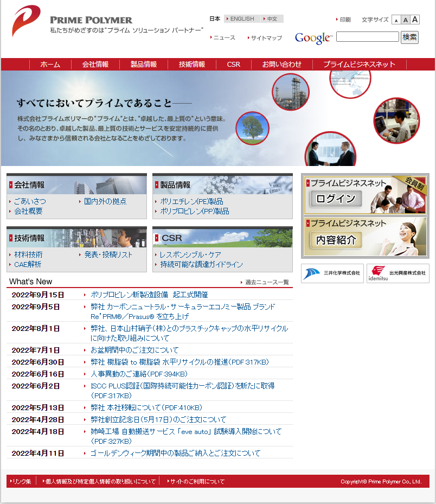Viewport: 436px width, 504px height.
Task: Open the 会社情報 menu in red navbar
Action: click(95, 64)
